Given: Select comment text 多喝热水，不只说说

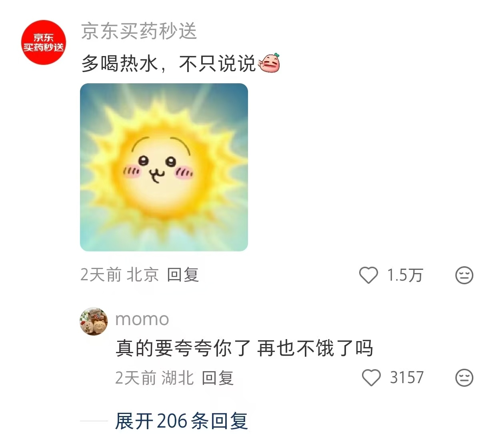Looking at the screenshot, I should 168,64.
